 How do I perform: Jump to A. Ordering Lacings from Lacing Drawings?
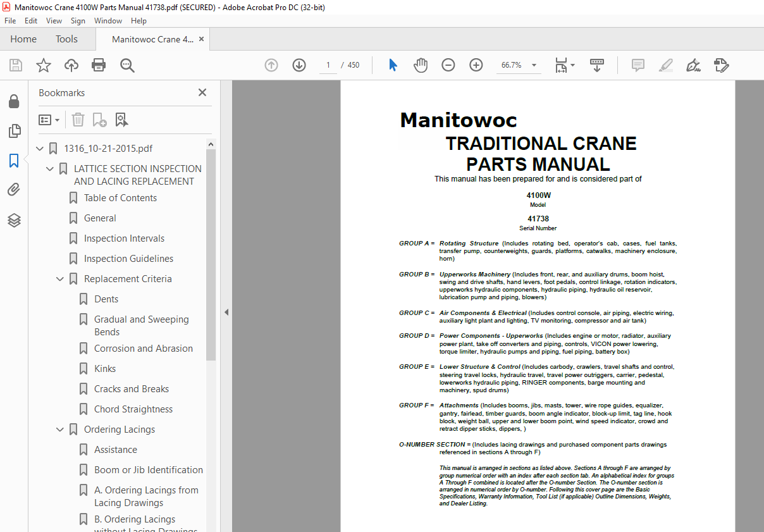coord(146,497)
